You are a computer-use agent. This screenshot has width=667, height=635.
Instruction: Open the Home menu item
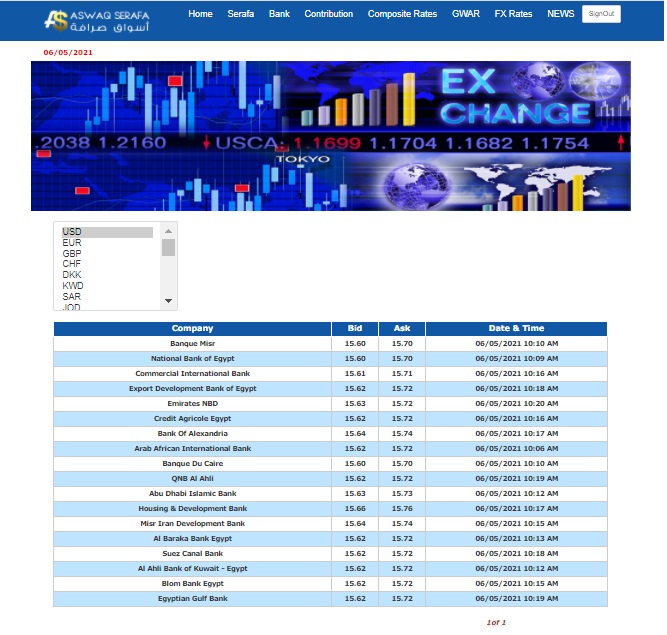click(x=200, y=14)
